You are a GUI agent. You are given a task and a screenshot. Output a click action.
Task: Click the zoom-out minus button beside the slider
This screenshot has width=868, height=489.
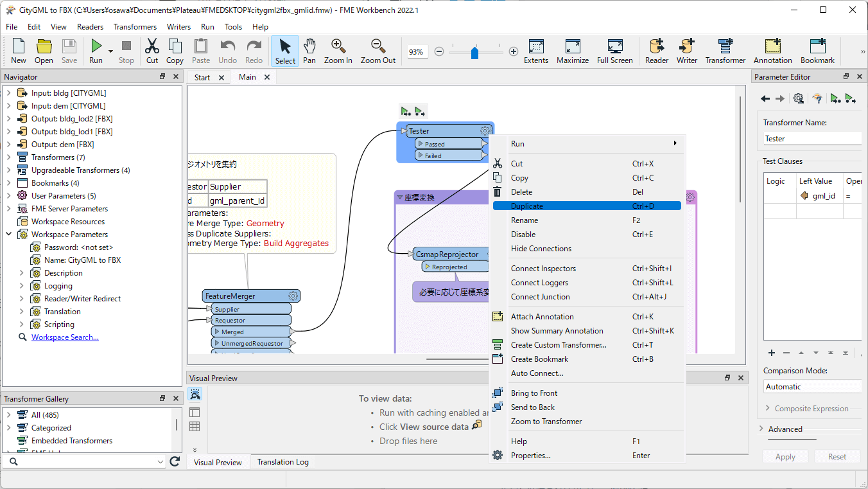pos(439,51)
